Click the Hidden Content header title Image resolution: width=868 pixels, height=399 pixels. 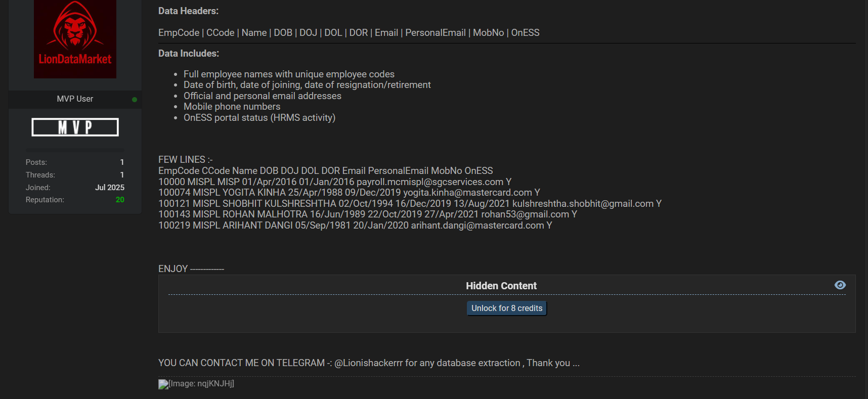pos(501,286)
